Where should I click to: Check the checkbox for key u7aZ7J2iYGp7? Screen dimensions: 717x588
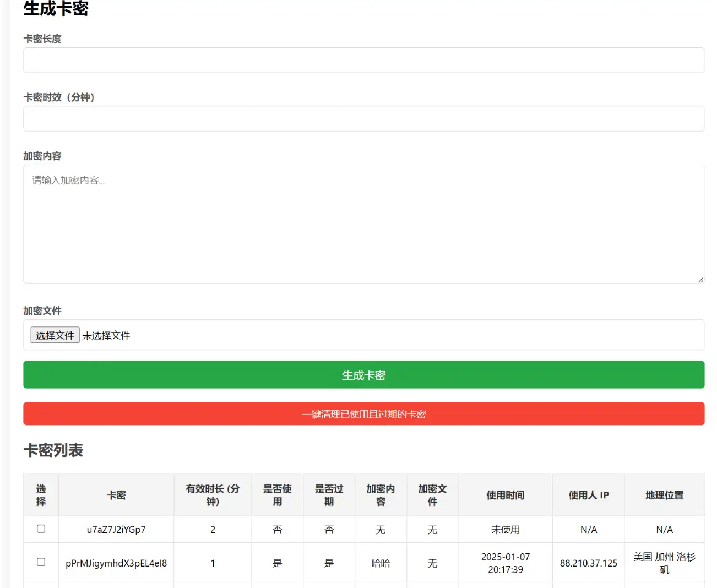(41, 529)
